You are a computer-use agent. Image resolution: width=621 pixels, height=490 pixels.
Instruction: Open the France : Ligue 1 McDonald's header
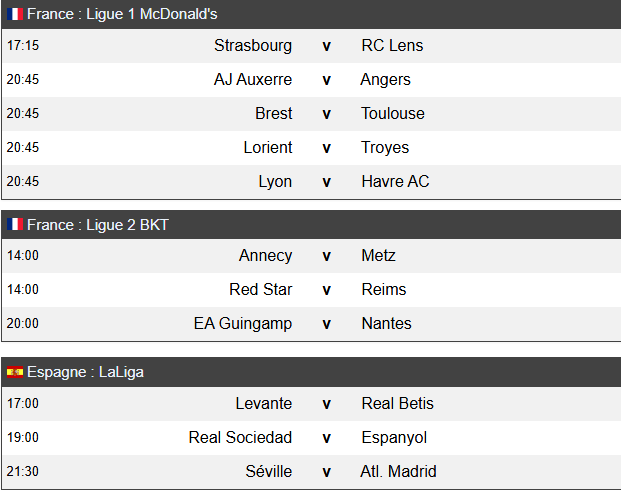pos(311,14)
